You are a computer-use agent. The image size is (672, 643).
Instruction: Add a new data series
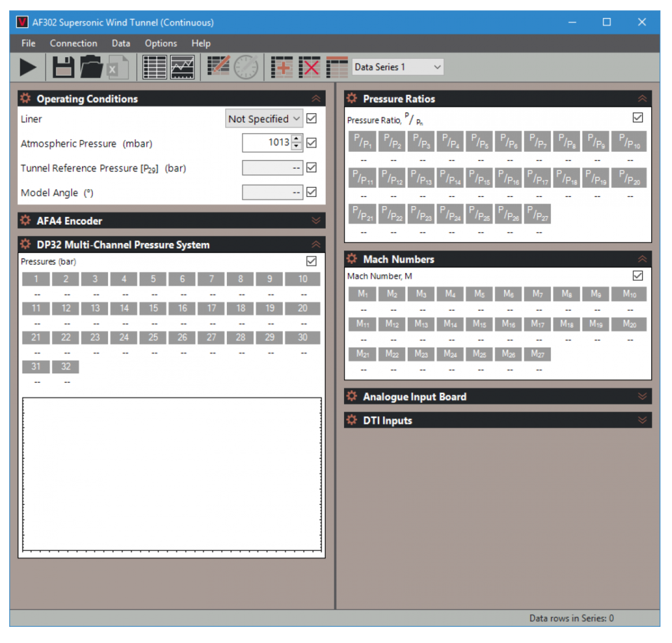point(282,68)
